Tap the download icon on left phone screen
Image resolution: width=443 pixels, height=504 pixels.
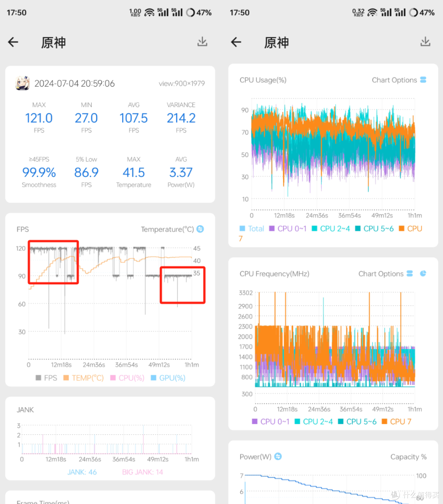pyautogui.click(x=202, y=42)
